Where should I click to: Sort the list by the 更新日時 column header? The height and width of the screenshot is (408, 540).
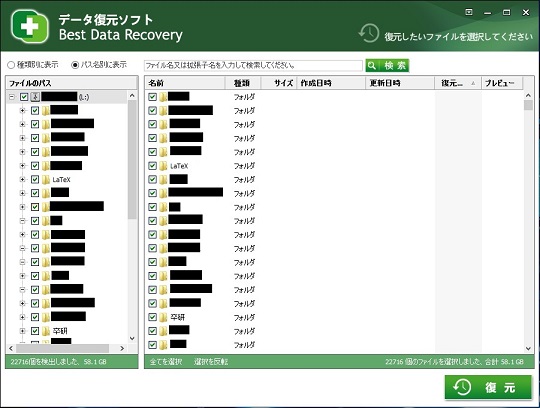click(x=400, y=83)
